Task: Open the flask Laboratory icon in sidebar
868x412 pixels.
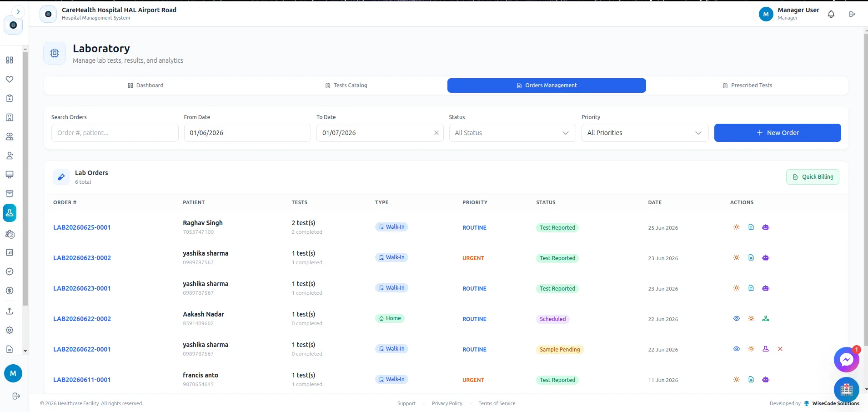Action: click(10, 213)
